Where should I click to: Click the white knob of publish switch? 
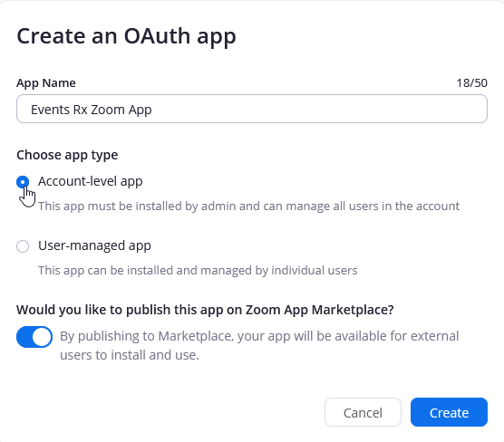[42, 337]
